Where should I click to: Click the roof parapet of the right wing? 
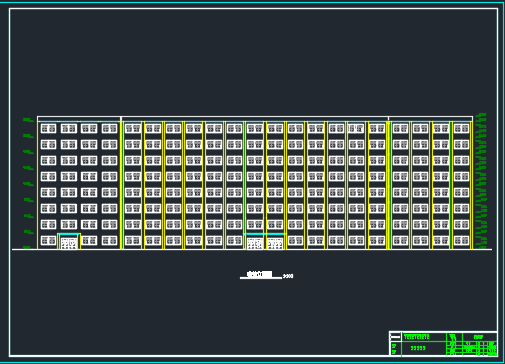(430, 119)
